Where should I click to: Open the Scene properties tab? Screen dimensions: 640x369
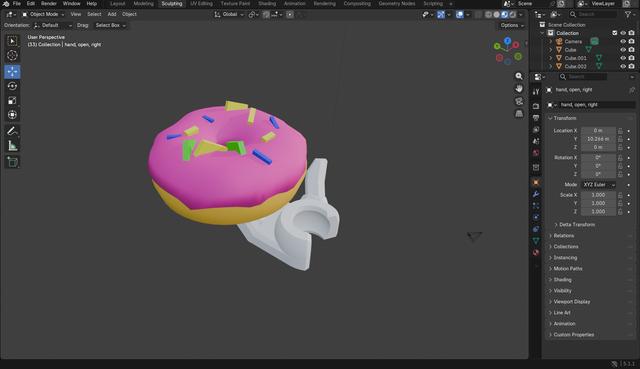pos(536,141)
